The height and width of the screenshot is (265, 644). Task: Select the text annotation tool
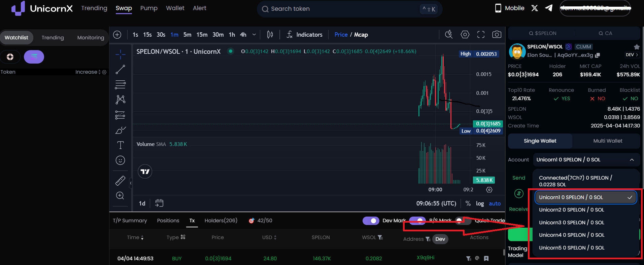pyautogui.click(x=120, y=145)
